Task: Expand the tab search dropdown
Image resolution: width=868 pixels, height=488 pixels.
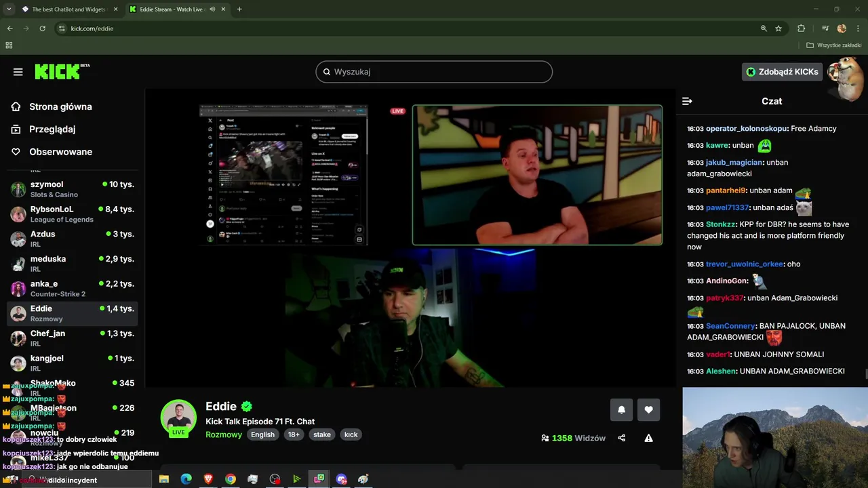Action: tap(9, 9)
